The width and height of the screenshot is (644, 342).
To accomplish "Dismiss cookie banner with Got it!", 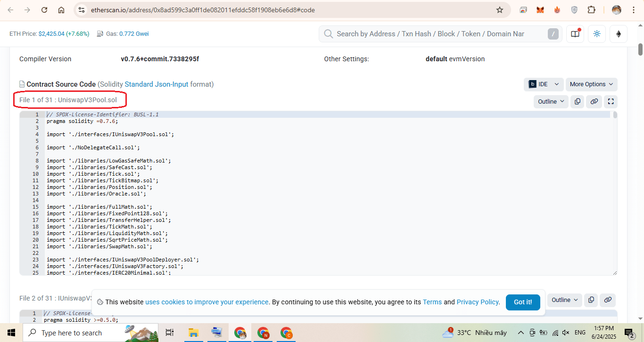I will click(523, 302).
